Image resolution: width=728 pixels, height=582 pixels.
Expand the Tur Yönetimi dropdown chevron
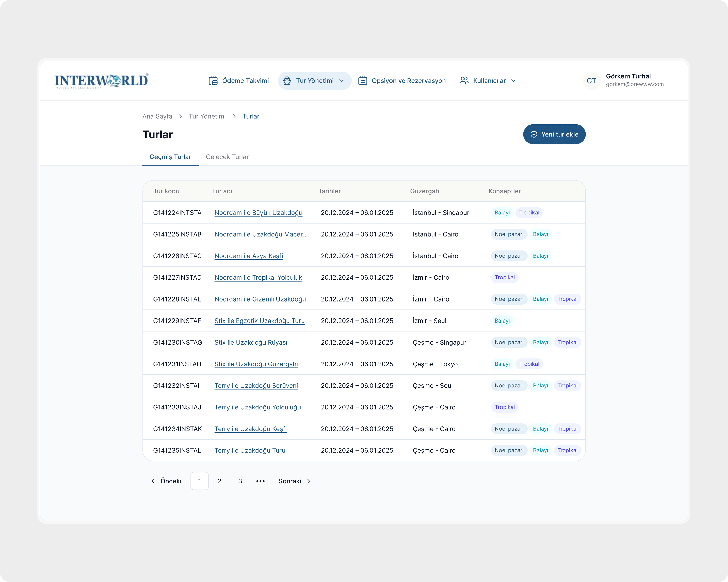click(x=341, y=81)
